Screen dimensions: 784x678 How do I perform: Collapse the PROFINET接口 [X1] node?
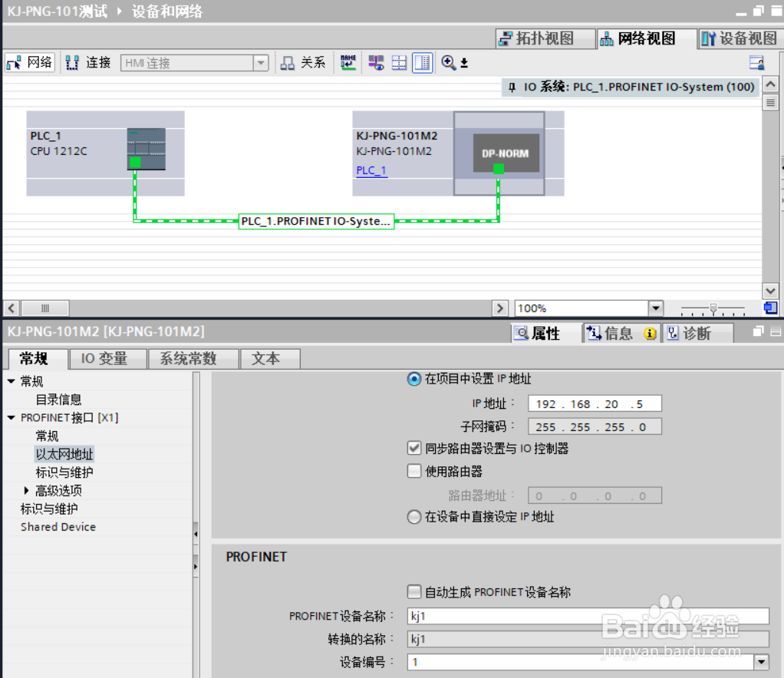pyautogui.click(x=11, y=417)
